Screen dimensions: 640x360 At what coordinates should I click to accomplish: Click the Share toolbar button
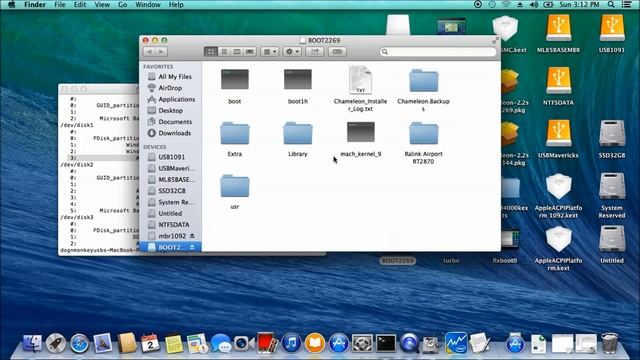click(x=315, y=52)
